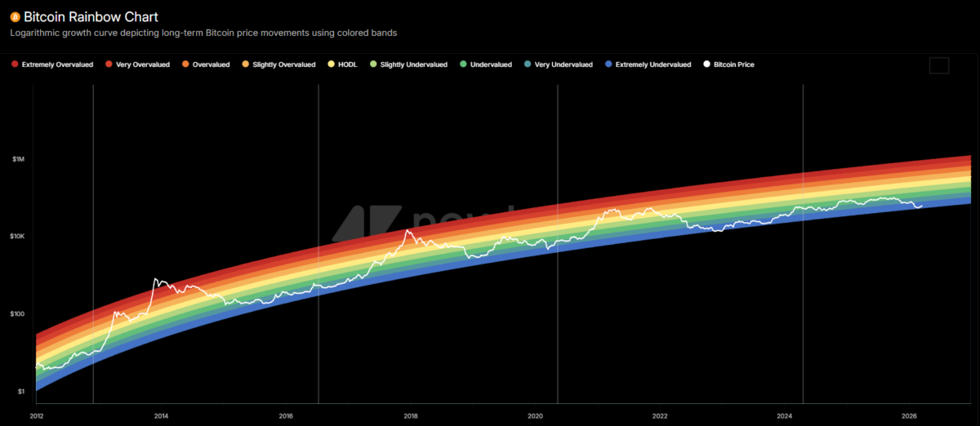Viewport: 980px width, 426px height.
Task: Click the $10K y-axis label
Action: point(18,237)
